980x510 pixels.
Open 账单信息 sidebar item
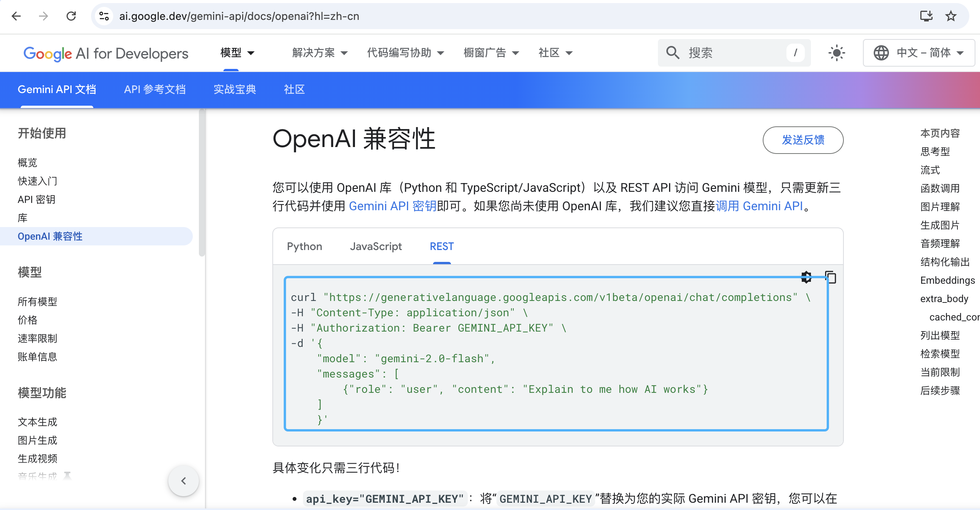coord(37,357)
